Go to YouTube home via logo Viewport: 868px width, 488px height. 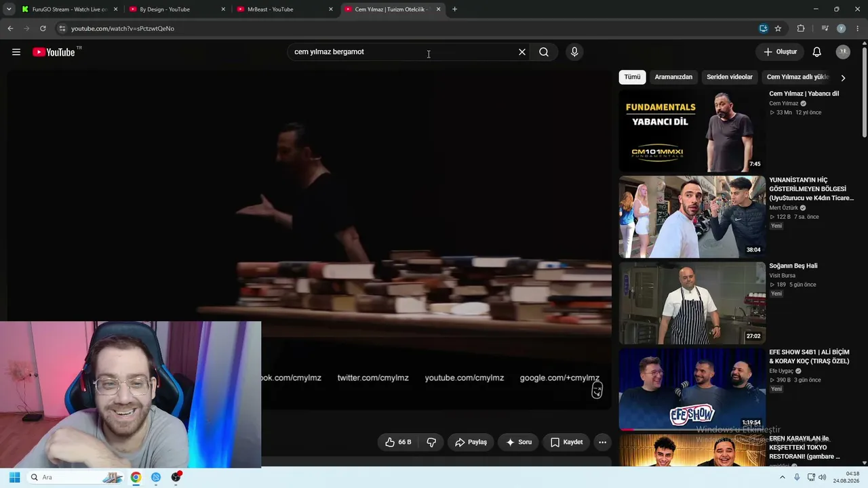[54, 52]
